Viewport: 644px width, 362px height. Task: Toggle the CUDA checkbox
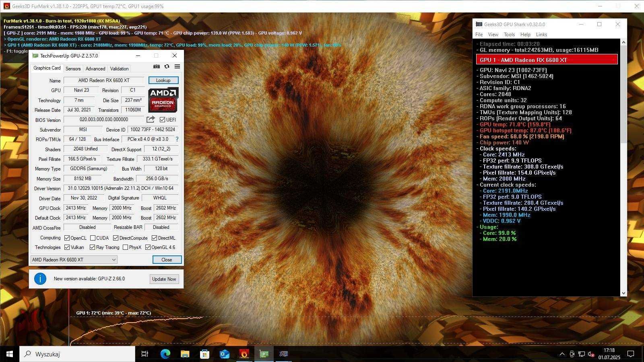tap(93, 238)
